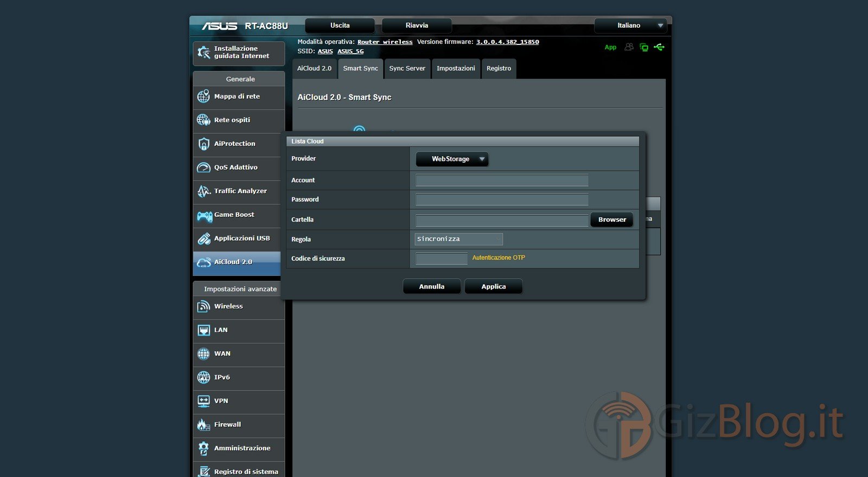
Task: Click the Rete ospiti icon
Action: pos(203,120)
